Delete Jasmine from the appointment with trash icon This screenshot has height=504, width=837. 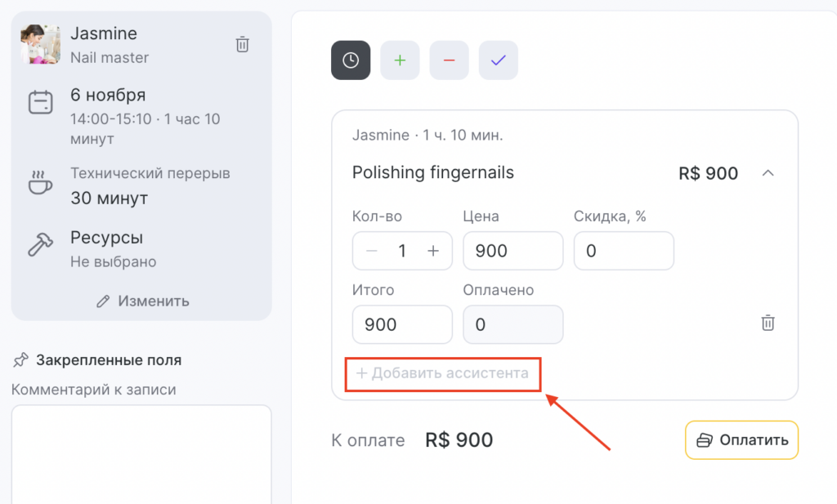(x=242, y=44)
